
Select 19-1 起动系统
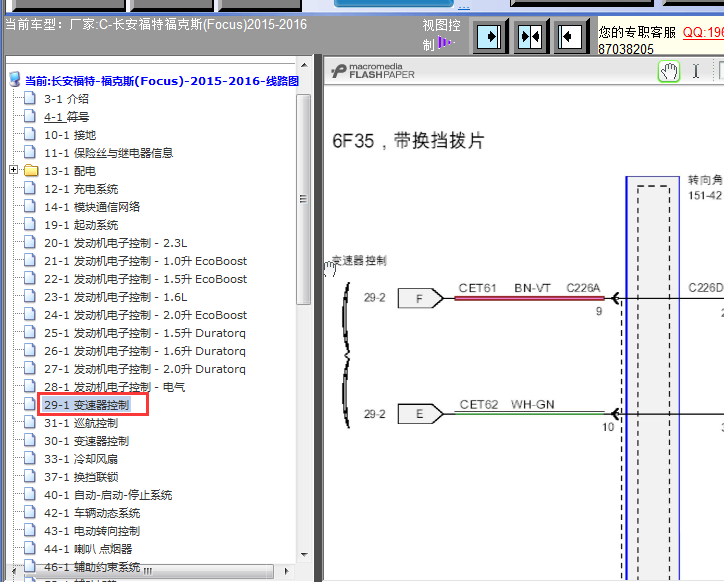coord(81,225)
